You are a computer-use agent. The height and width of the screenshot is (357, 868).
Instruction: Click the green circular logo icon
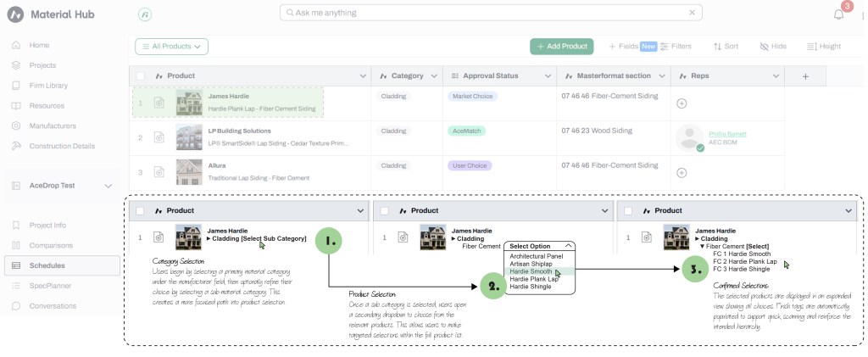point(145,14)
